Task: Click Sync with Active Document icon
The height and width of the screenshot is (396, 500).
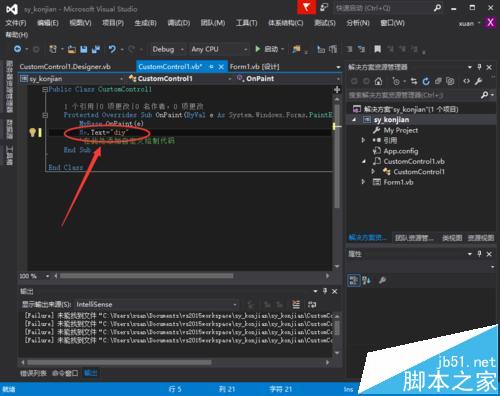Action: [414, 81]
